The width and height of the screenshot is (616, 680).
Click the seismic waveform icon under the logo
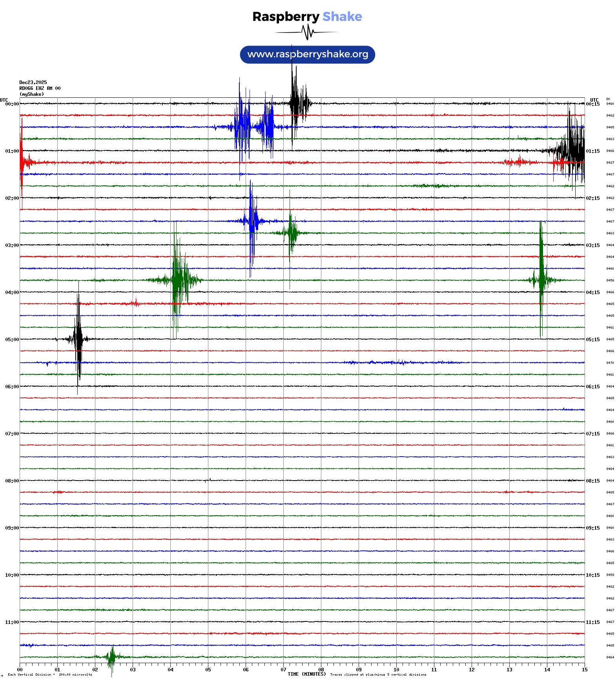tap(307, 32)
